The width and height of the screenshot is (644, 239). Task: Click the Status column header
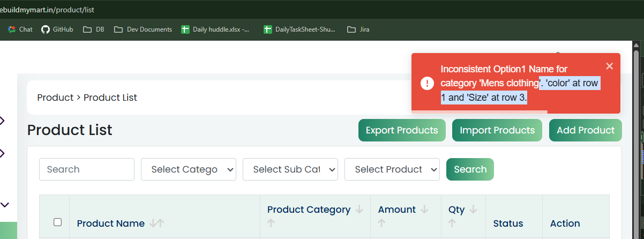[x=508, y=223]
